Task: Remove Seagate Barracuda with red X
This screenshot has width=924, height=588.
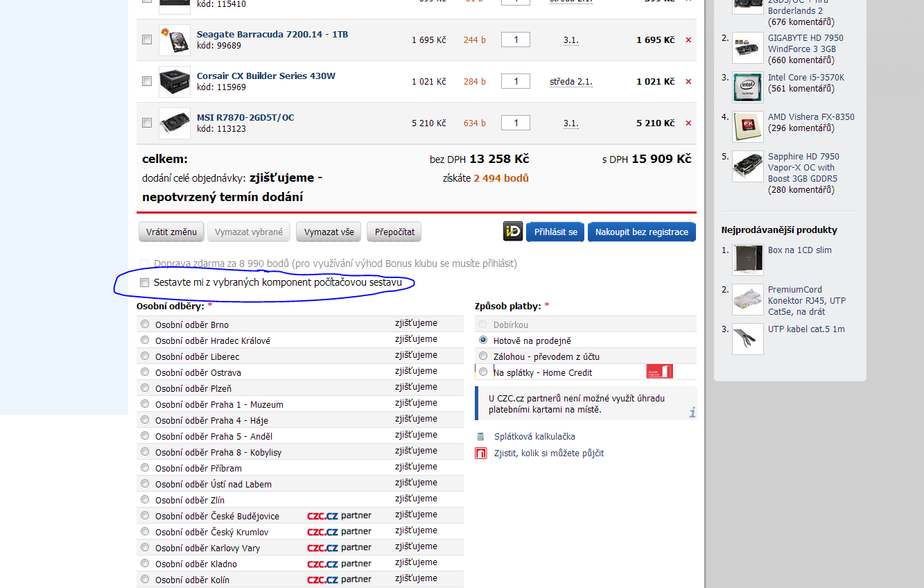Action: point(688,40)
